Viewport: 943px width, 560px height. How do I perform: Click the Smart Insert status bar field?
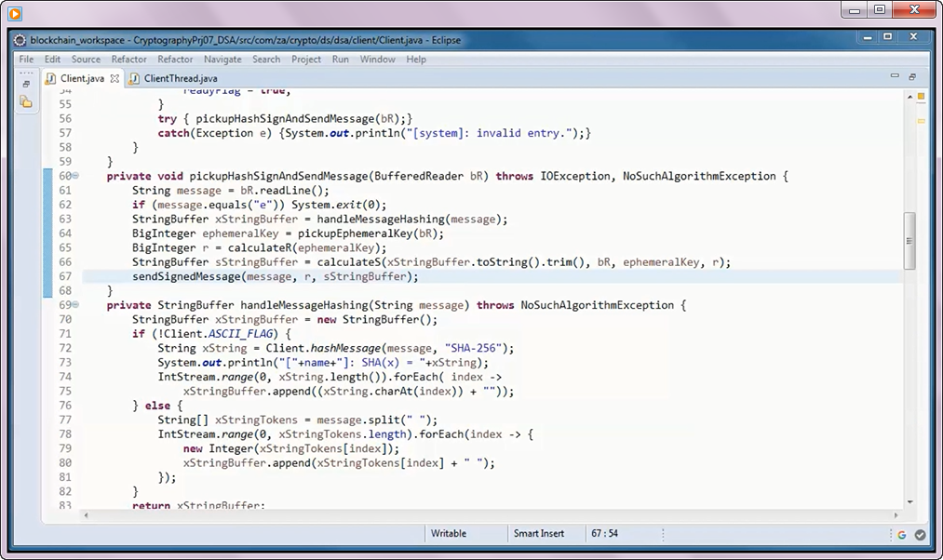(538, 534)
